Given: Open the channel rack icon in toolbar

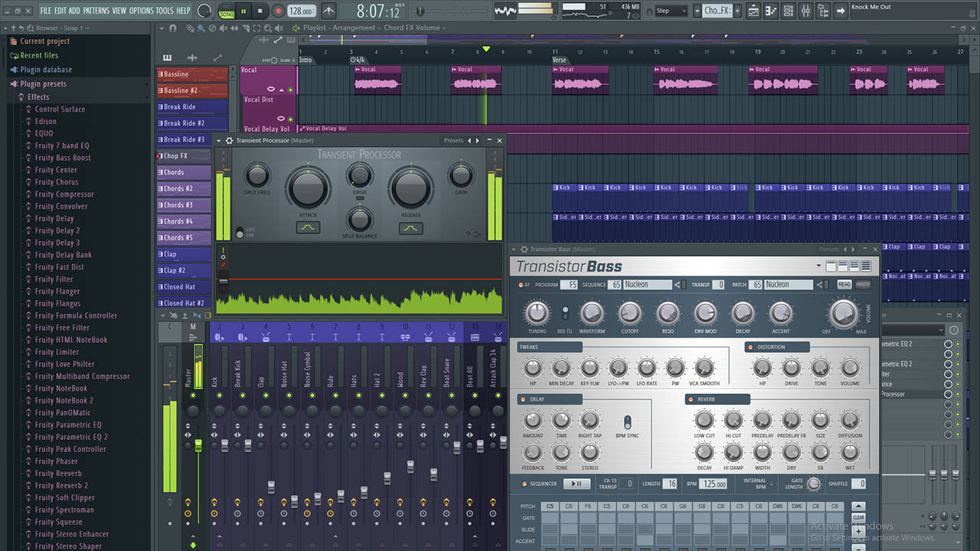Looking at the screenshot, I should [x=788, y=11].
